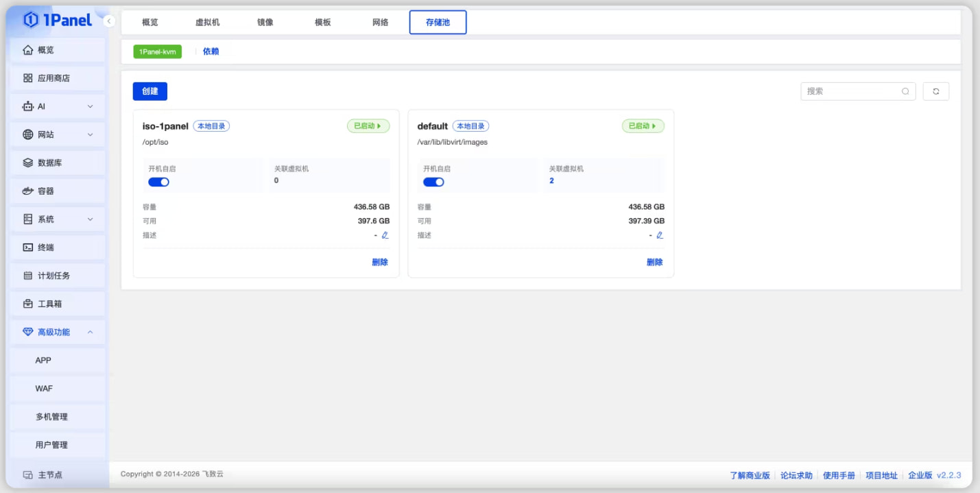
Task: Click the associated VM count 2 link
Action: pyautogui.click(x=551, y=181)
